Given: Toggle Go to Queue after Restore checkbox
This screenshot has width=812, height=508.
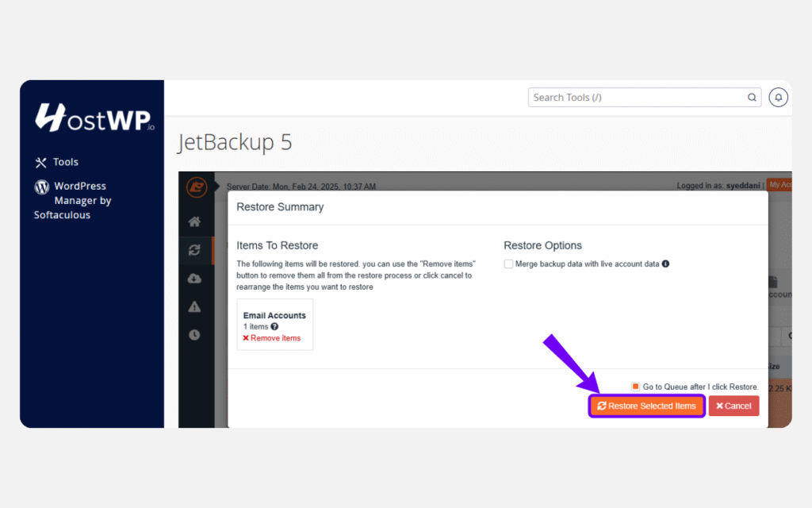Looking at the screenshot, I should click(x=635, y=387).
